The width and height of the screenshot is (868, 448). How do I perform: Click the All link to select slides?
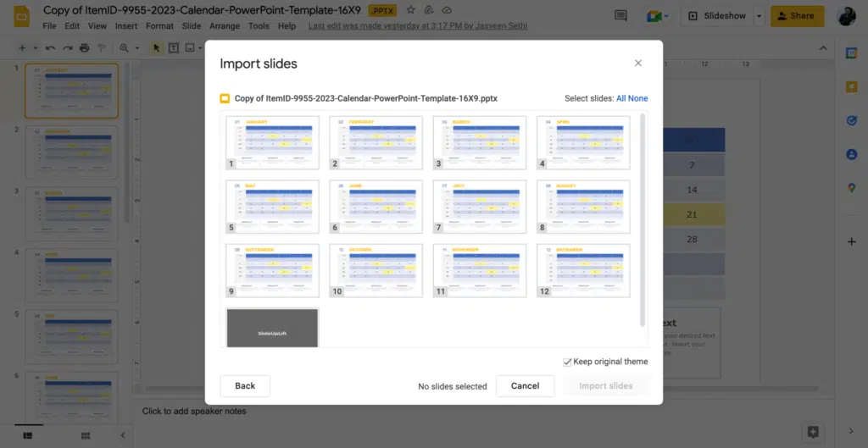620,98
